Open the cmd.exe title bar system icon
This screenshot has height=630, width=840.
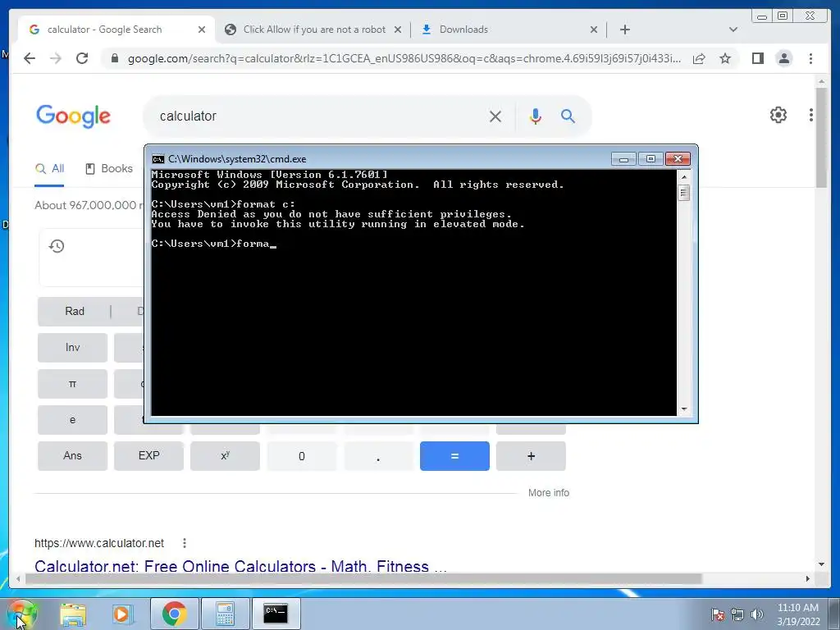pyautogui.click(x=158, y=159)
